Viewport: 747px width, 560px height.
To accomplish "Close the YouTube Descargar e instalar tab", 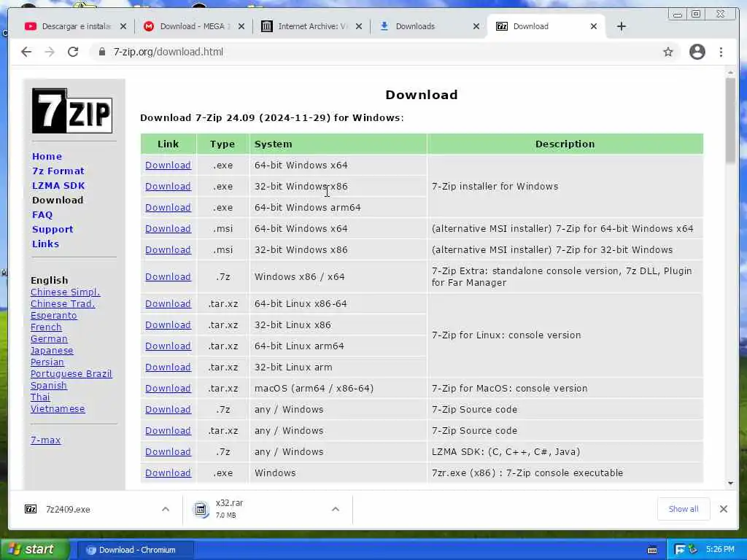I will pos(123,26).
